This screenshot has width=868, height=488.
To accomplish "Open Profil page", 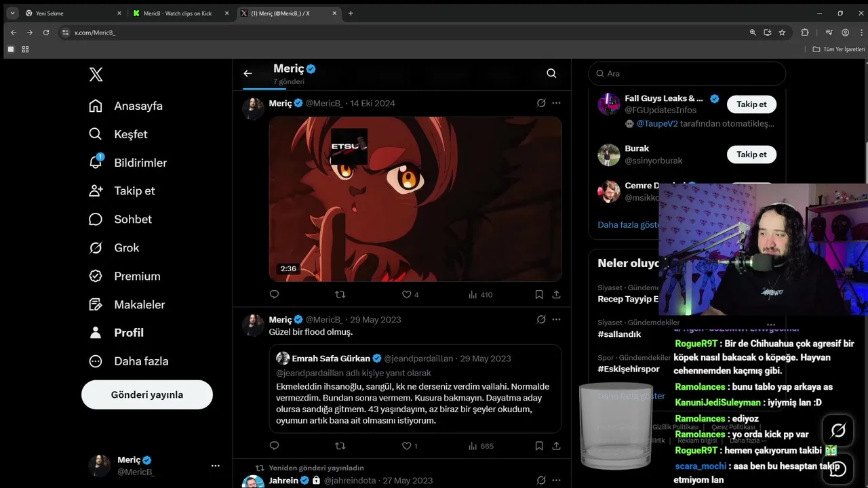I will [116, 333].
